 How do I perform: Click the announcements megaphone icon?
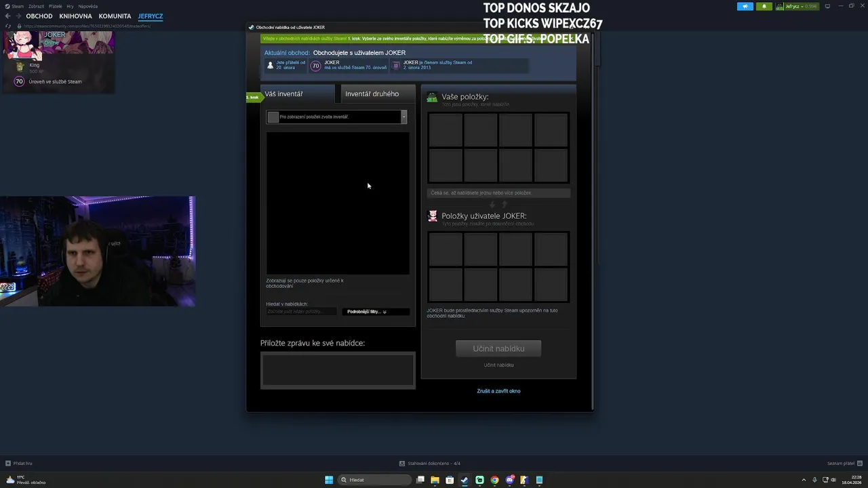tap(745, 6)
